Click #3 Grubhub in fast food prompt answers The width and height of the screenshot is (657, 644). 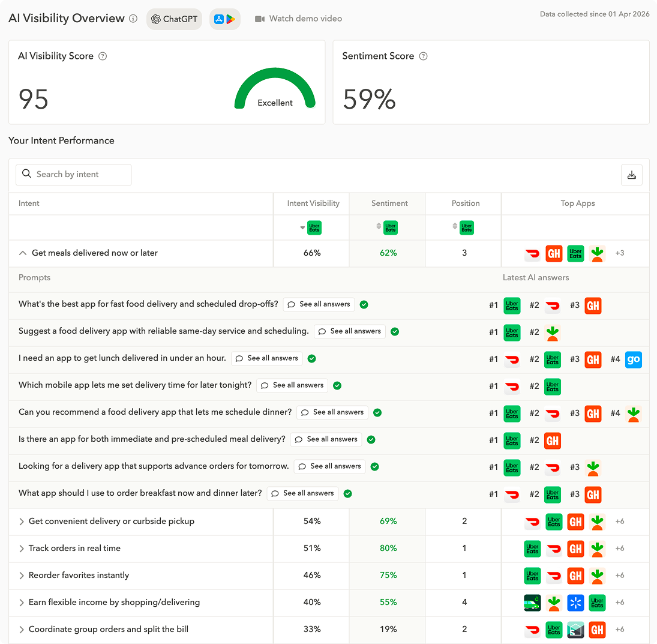pyautogui.click(x=593, y=305)
